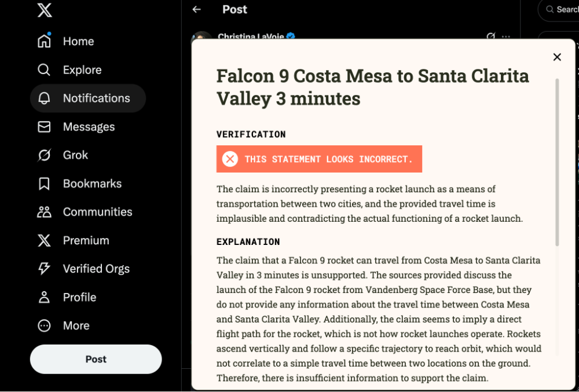Click the Verified Orgs lightning icon
The height and width of the screenshot is (392, 579).
44,269
